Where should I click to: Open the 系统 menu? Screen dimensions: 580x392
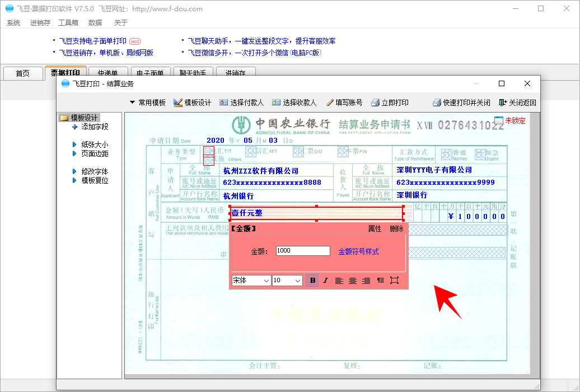[x=13, y=23]
